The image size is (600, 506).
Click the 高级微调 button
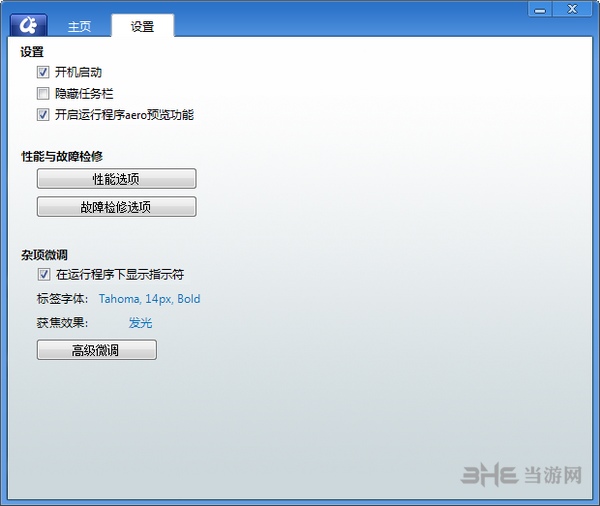point(97,350)
